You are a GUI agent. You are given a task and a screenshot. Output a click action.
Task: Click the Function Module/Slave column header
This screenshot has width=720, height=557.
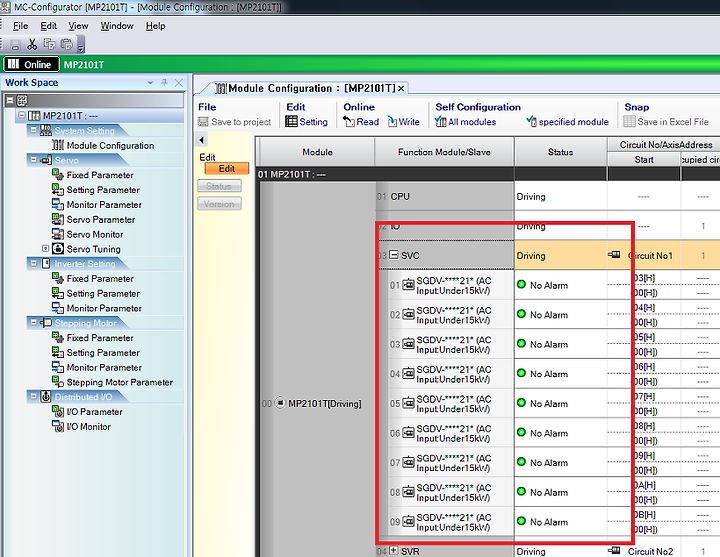(x=444, y=152)
